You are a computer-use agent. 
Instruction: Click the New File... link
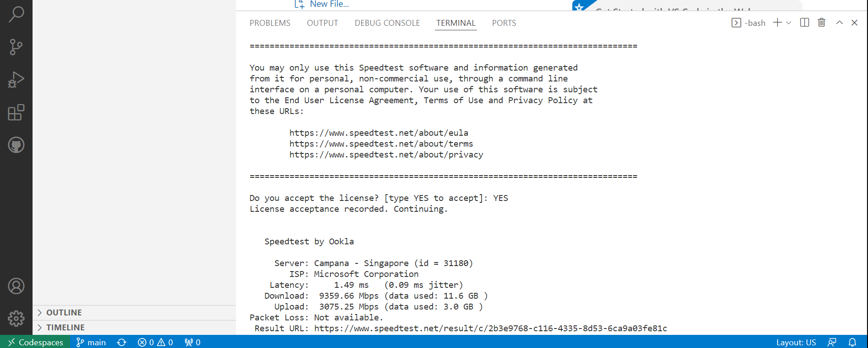coord(329,4)
